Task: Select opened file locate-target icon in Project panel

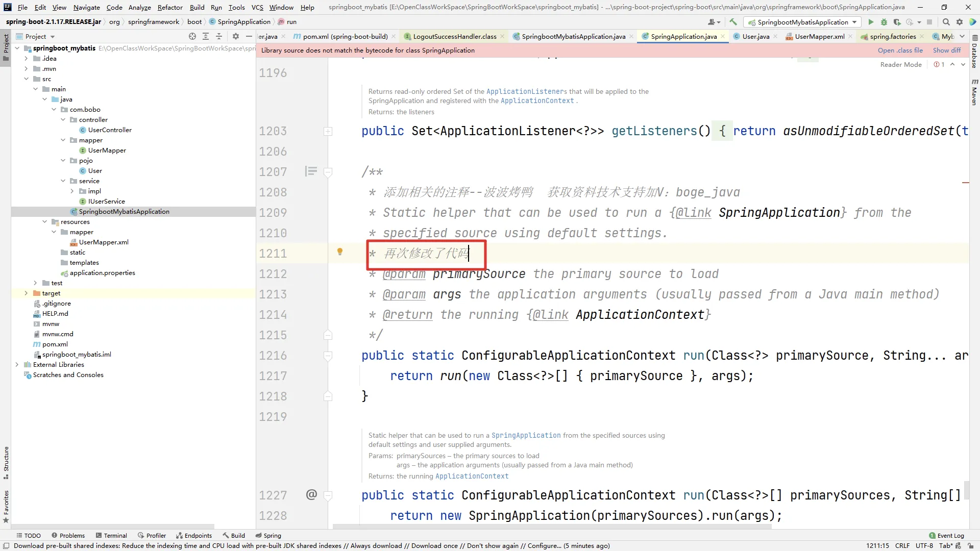Action: pos(192,36)
